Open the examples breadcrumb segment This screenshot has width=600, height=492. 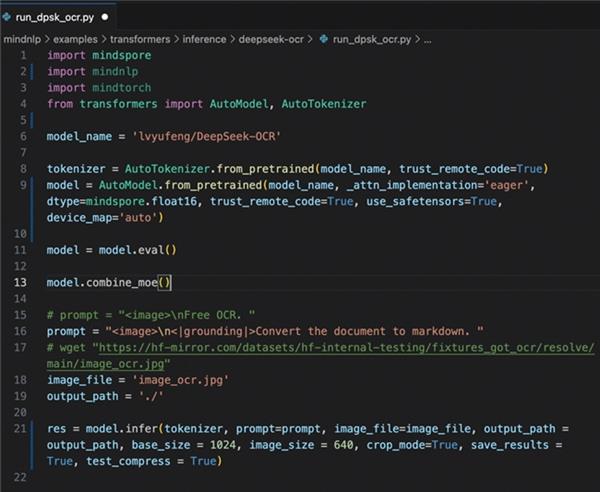click(x=75, y=39)
